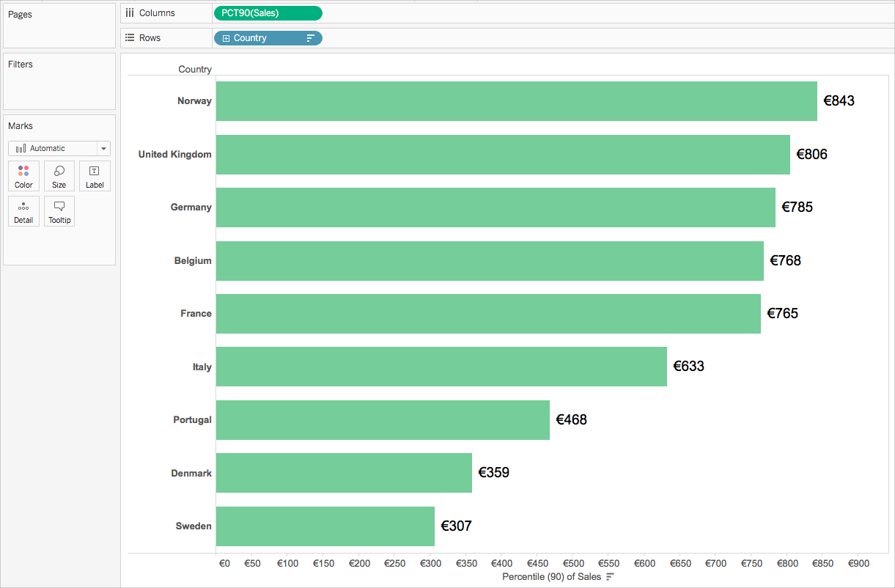Viewport: 895px width, 588px height.
Task: Click the Country column header
Action: pyautogui.click(x=195, y=70)
